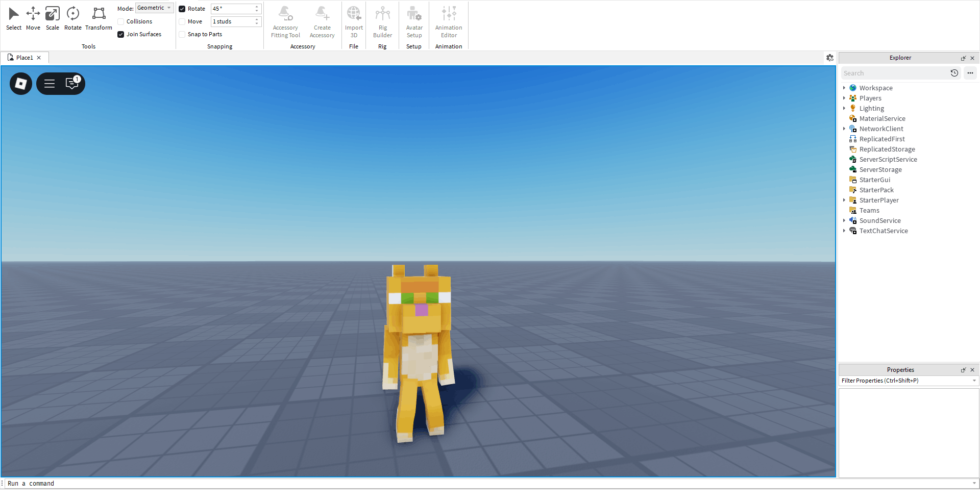Open the Roblox logo menu in viewport
Viewport: 980px width, 504px height.
click(x=21, y=84)
